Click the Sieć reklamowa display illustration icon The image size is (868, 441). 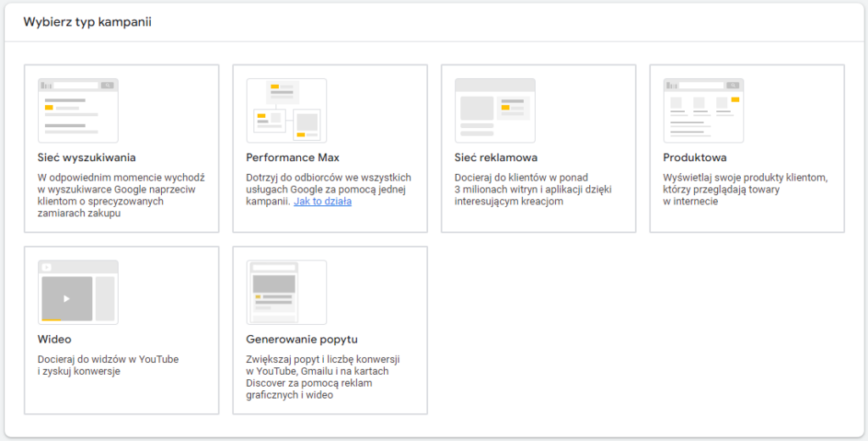point(495,110)
